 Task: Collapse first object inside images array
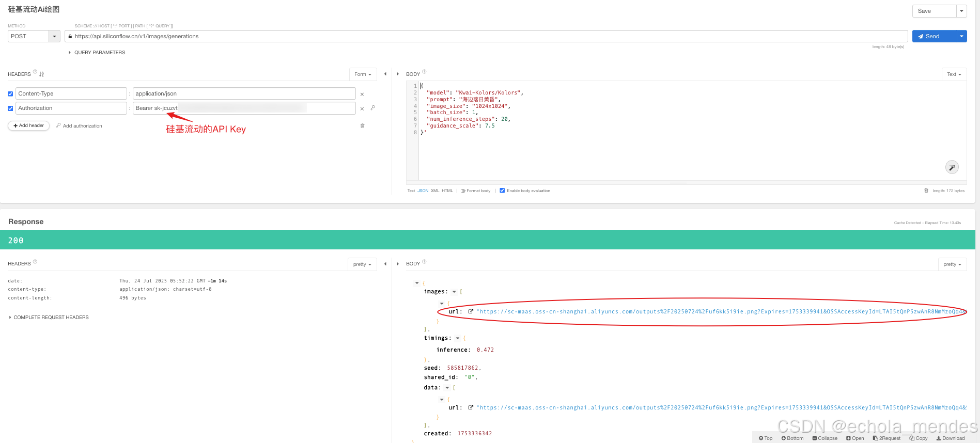pyautogui.click(x=442, y=304)
